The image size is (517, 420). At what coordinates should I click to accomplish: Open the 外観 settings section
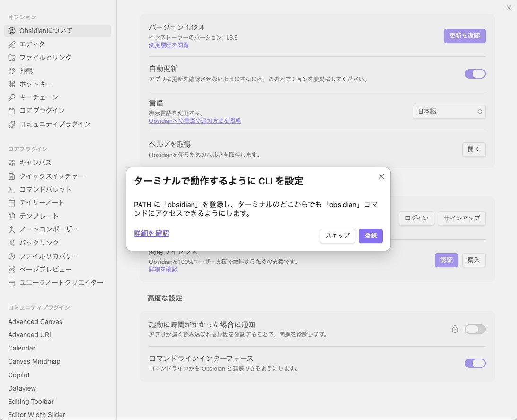26,70
